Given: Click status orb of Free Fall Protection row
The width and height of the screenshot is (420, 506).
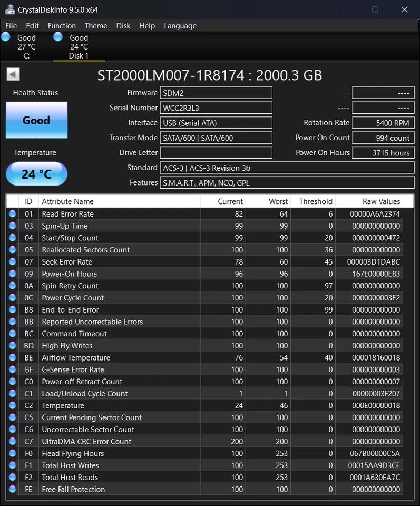Looking at the screenshot, I should tap(13, 489).
